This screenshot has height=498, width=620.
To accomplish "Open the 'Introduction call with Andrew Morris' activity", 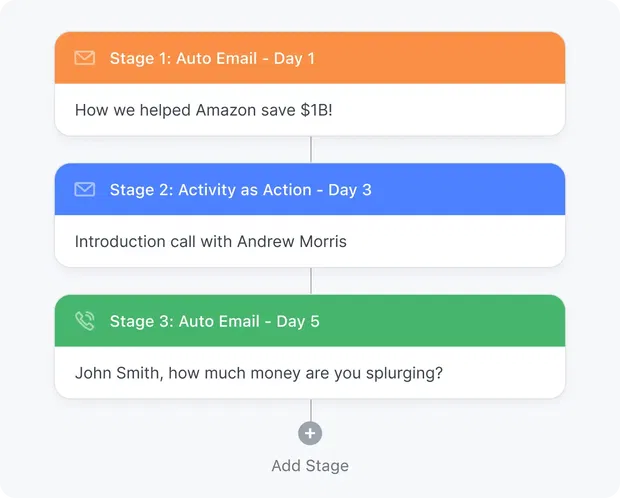I will tap(211, 241).
